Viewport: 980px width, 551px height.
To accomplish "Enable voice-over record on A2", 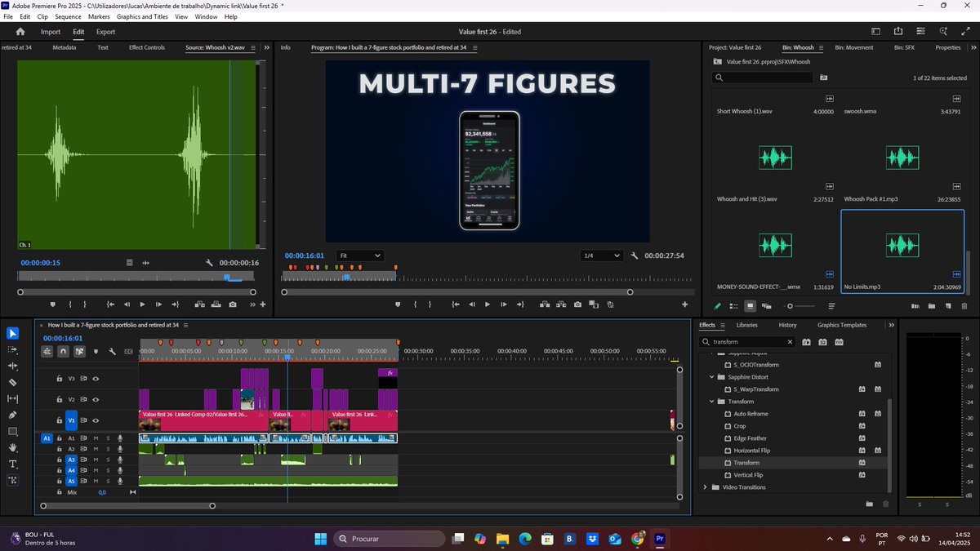I will 120,449.
